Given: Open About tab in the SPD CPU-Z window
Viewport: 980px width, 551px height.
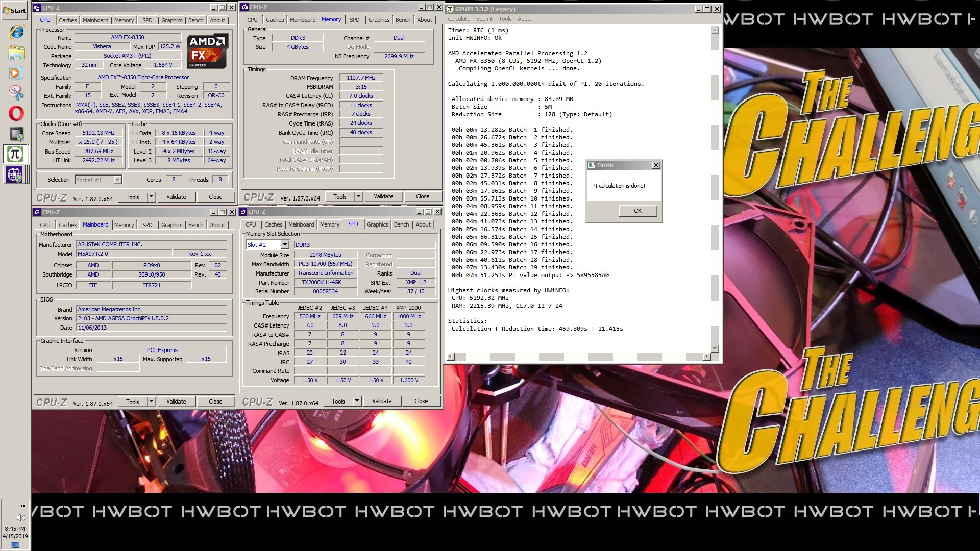Looking at the screenshot, I should [x=423, y=224].
